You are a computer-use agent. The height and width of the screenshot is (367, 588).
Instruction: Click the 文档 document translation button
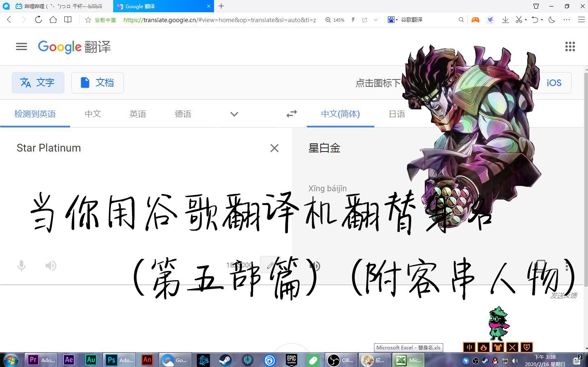pyautogui.click(x=98, y=83)
